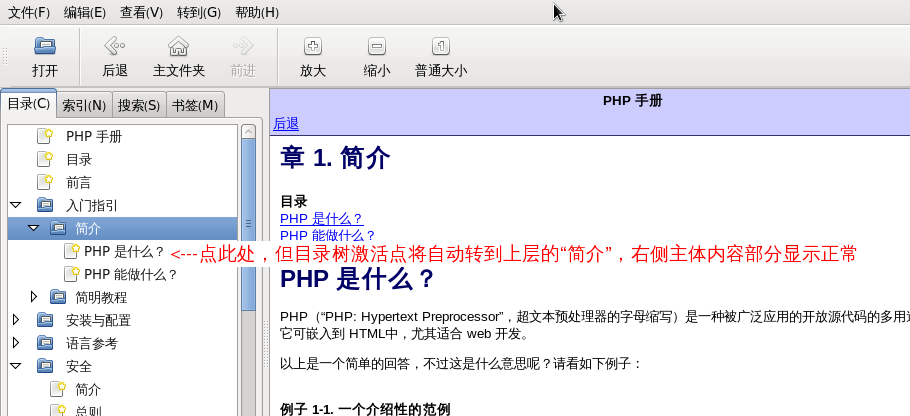This screenshot has height=416, width=910.
Task: Click the page icon beside 简介 under 安全
Action: (58, 389)
